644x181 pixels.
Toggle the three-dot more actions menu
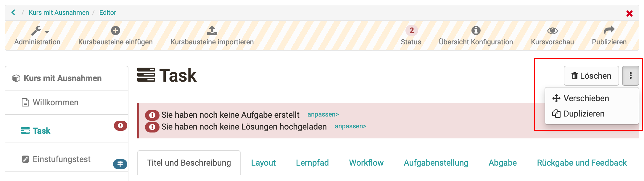point(630,76)
